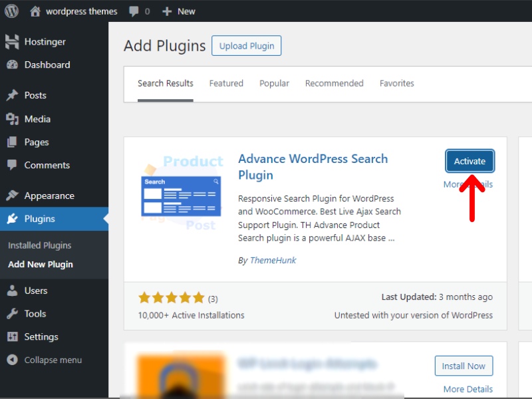
Task: Open the Plugins menu item
Action: (55, 219)
